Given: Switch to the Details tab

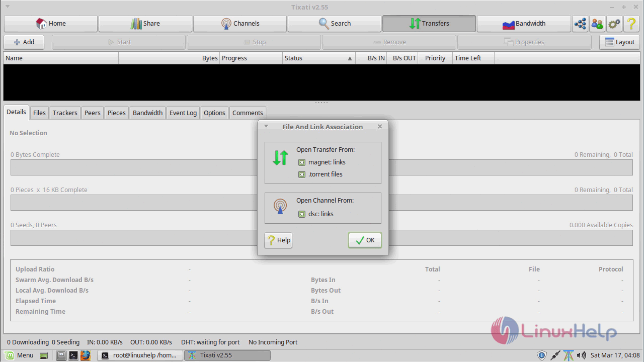Looking at the screenshot, I should click(17, 112).
